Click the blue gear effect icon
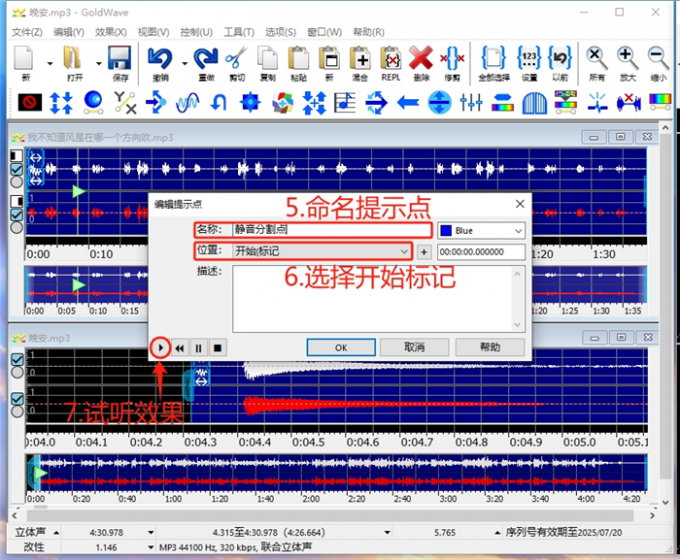This screenshot has width=680, height=560. click(x=250, y=103)
